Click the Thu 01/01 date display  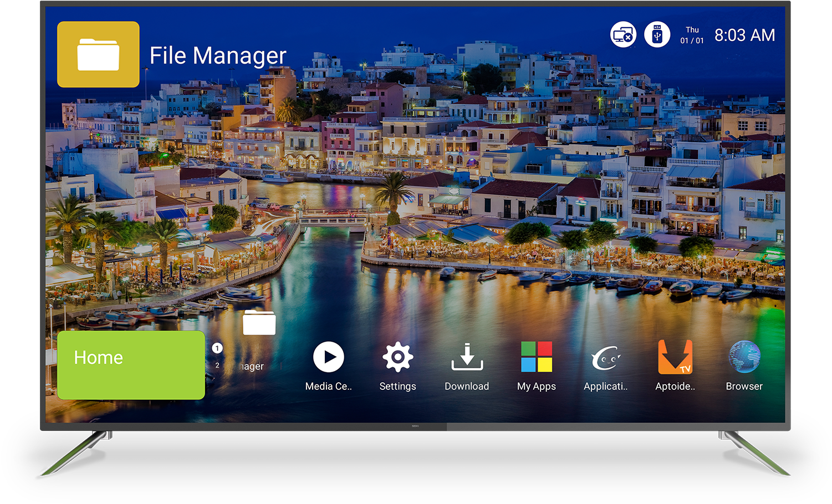(x=692, y=35)
